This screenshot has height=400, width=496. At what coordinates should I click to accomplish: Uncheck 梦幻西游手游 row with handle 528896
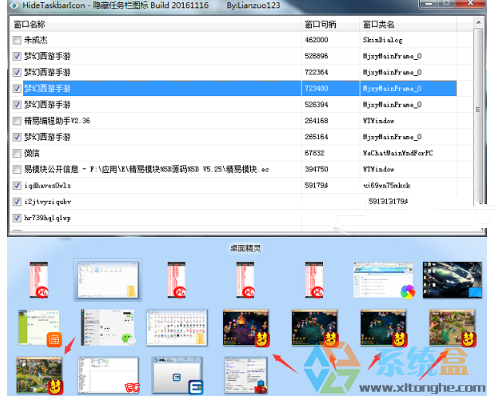point(17,56)
